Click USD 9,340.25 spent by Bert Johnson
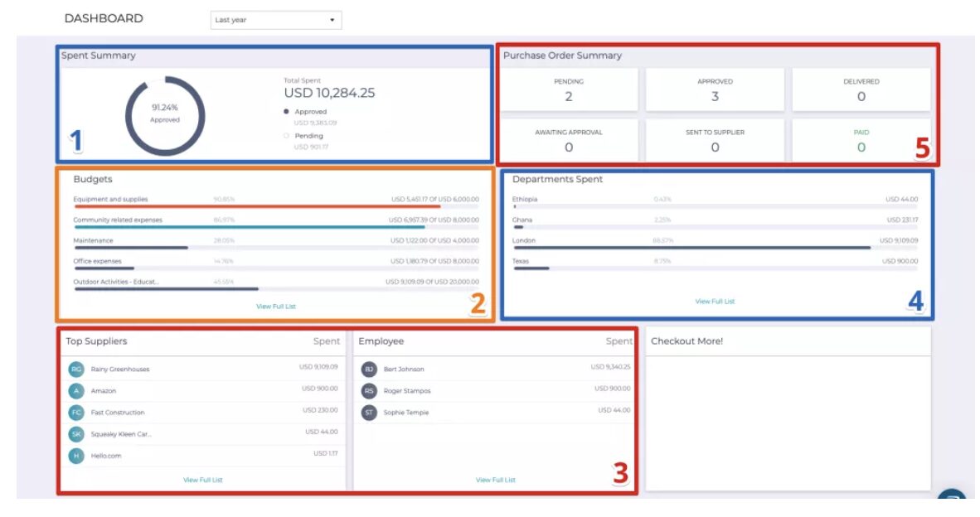980x517 pixels. [x=610, y=367]
